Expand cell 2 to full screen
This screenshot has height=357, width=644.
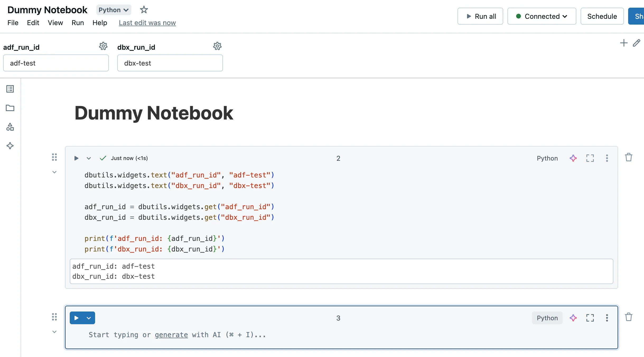[x=590, y=158]
